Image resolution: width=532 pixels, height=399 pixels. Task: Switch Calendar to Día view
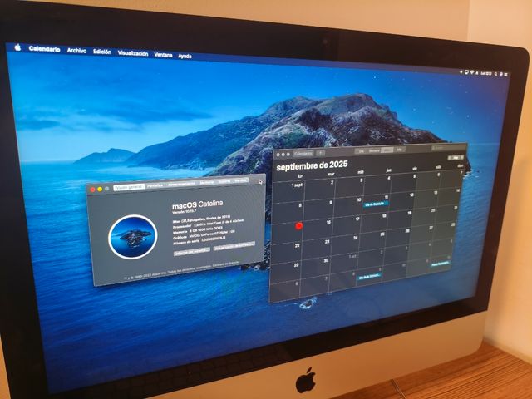(362, 151)
